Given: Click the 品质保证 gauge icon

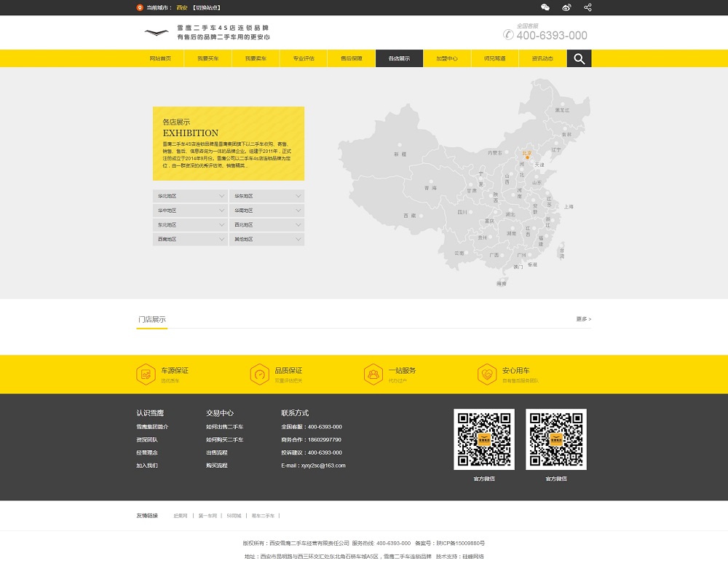Looking at the screenshot, I should coord(259,374).
